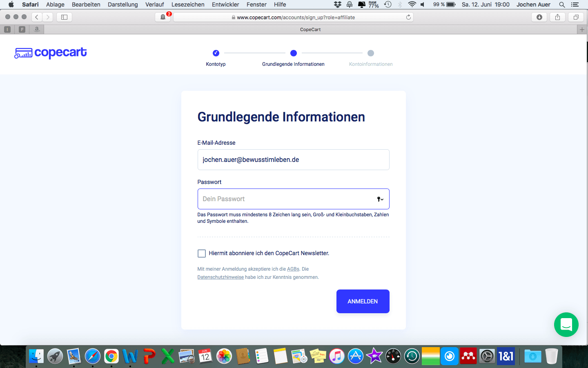Launch iMovie from the Dock
Screen dimensions: 588x368
pyautogui.click(x=374, y=356)
